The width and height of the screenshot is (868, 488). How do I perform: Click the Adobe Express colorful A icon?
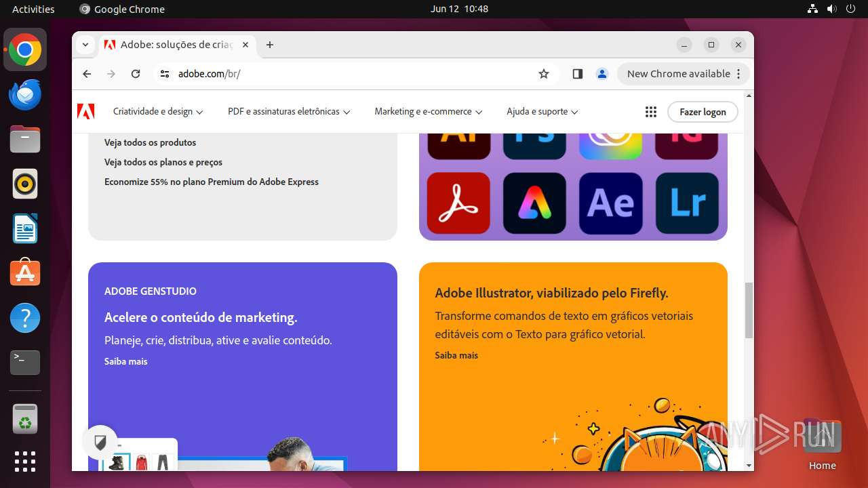pyautogui.click(x=534, y=203)
